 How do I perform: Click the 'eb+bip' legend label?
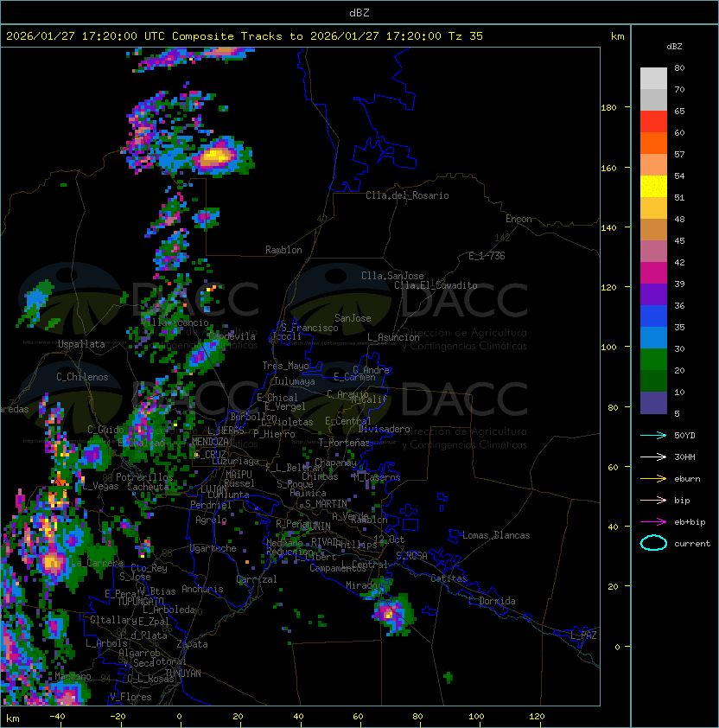pos(690,522)
